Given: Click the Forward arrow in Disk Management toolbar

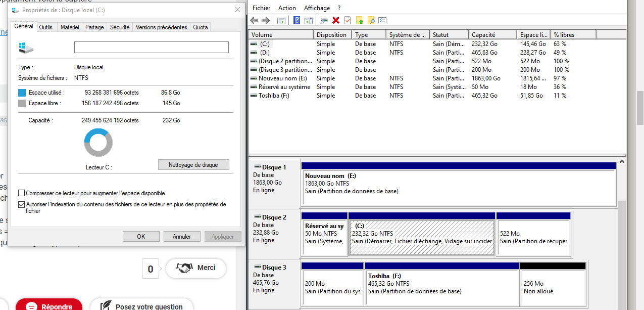Looking at the screenshot, I should pyautogui.click(x=265, y=20).
